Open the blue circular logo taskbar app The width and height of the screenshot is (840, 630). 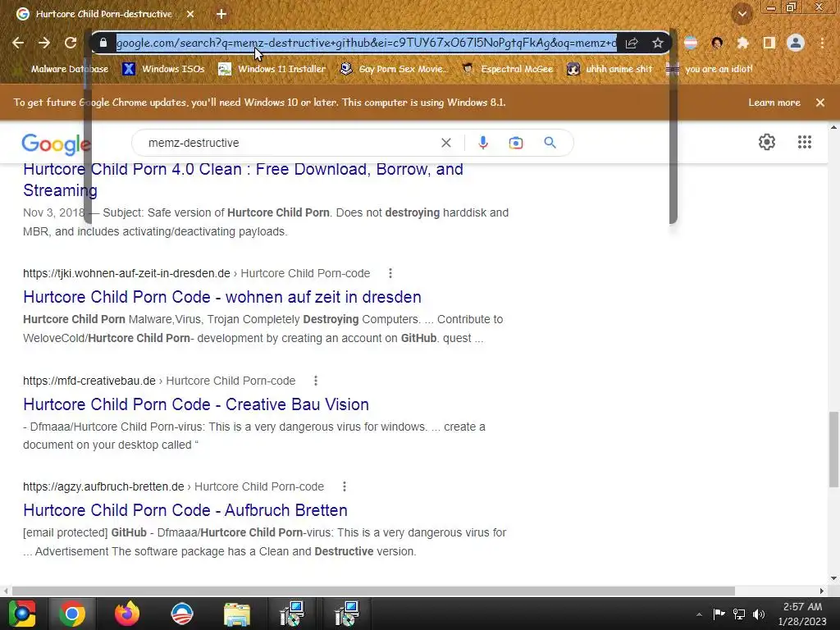181,614
